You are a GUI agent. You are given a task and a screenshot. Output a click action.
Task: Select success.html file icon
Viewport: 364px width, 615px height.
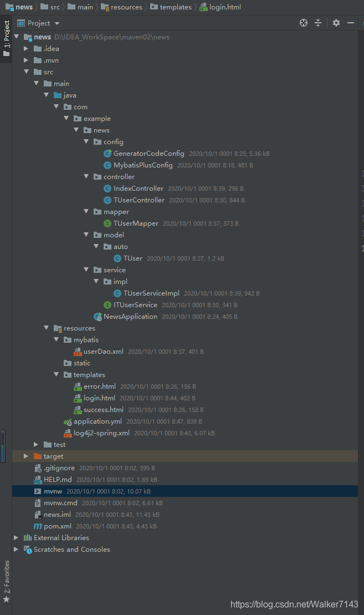78,410
